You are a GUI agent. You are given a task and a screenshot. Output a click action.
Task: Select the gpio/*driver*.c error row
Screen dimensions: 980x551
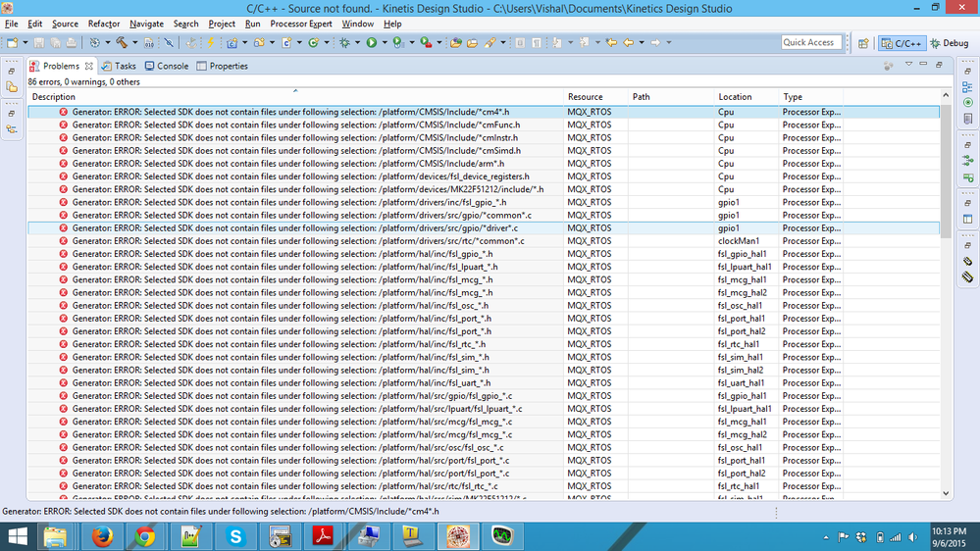tap(484, 228)
